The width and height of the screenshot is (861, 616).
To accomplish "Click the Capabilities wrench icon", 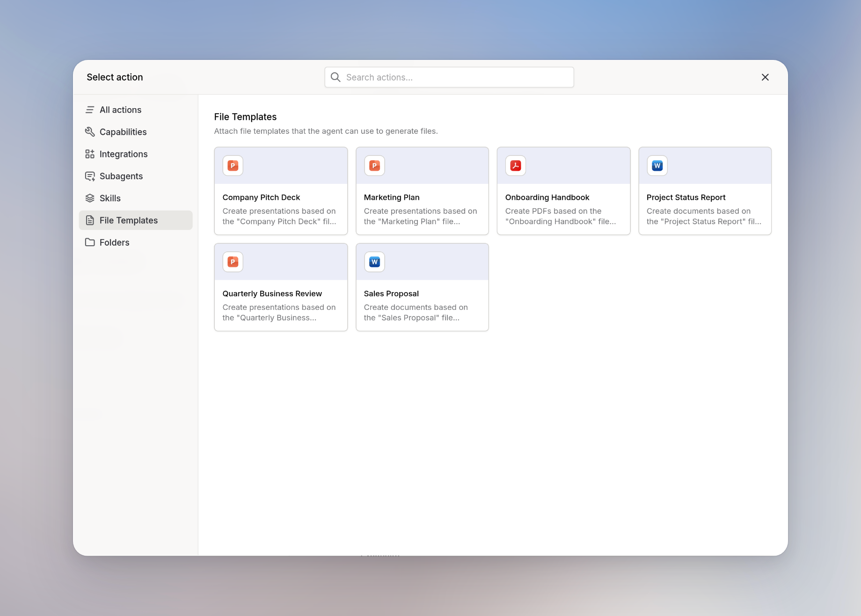I will (90, 132).
